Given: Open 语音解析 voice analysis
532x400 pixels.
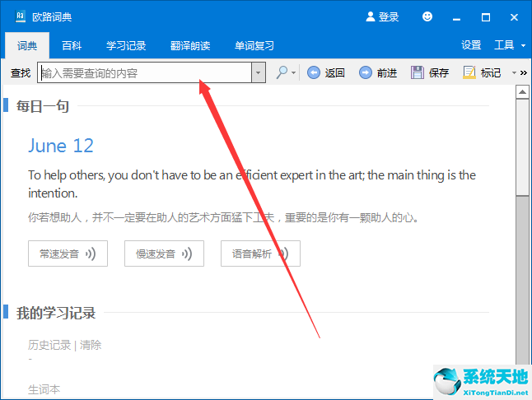Looking at the screenshot, I should point(260,253).
